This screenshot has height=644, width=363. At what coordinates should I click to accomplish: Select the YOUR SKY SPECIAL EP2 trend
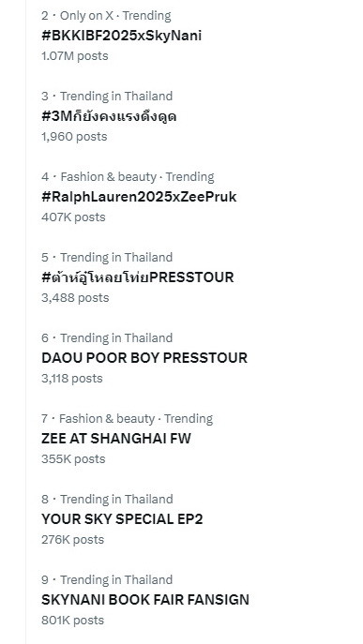pos(122,518)
